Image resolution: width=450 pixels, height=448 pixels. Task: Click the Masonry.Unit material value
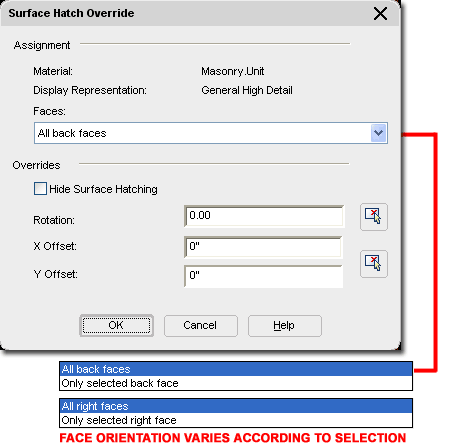(x=233, y=71)
